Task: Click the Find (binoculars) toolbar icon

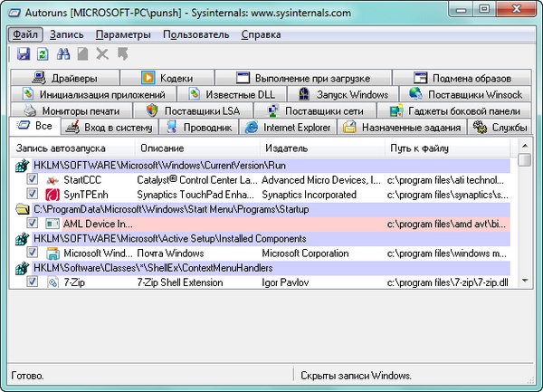Action: click(x=63, y=54)
